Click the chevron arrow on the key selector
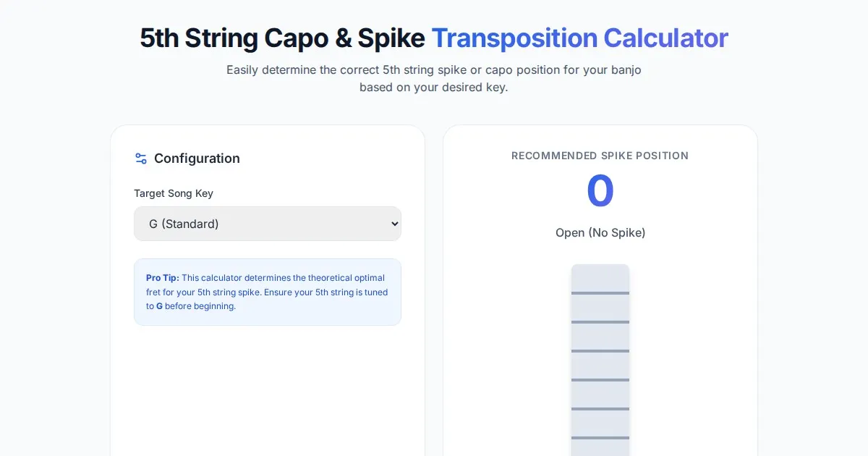The height and width of the screenshot is (456, 868). pos(394,224)
